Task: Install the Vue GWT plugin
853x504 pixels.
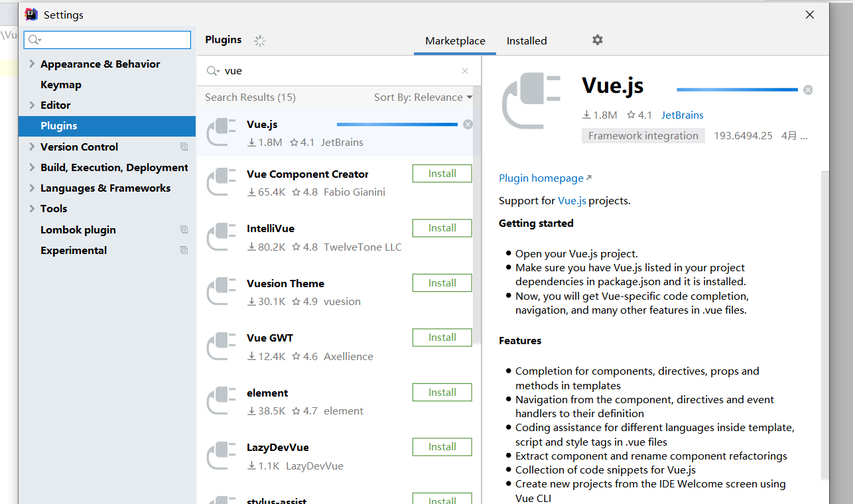Action: [442, 338]
